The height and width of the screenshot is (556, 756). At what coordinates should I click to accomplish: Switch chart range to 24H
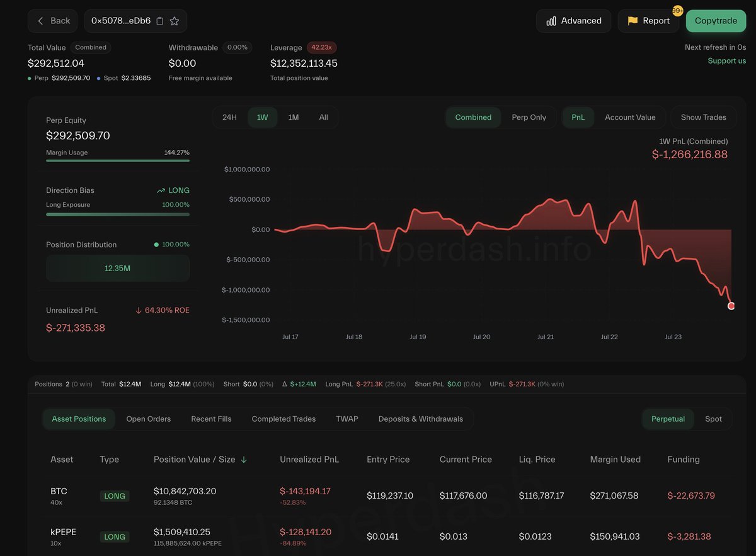(230, 117)
